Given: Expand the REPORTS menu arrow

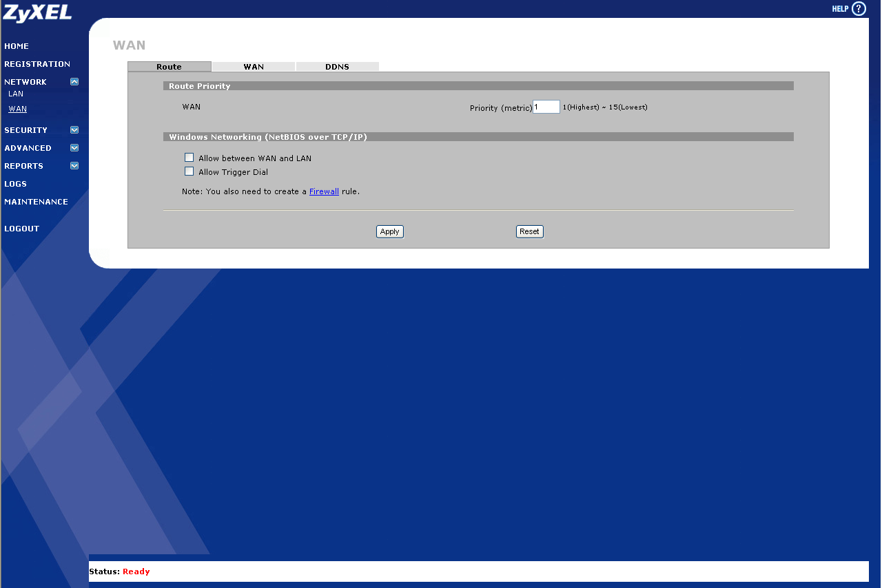Looking at the screenshot, I should 74,166.
